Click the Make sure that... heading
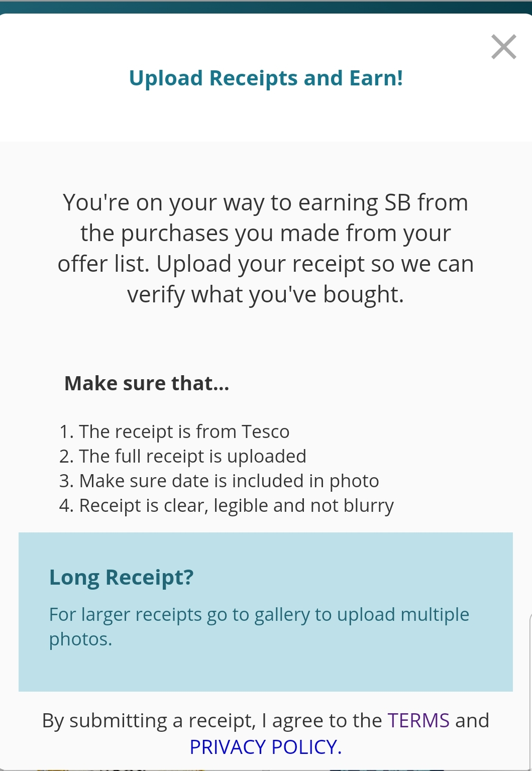The height and width of the screenshot is (771, 532). click(x=147, y=383)
